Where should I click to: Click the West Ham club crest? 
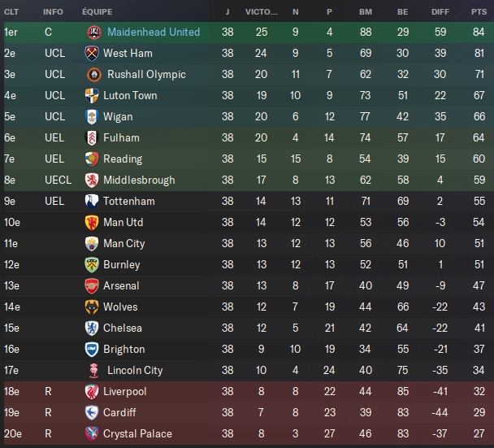[93, 53]
